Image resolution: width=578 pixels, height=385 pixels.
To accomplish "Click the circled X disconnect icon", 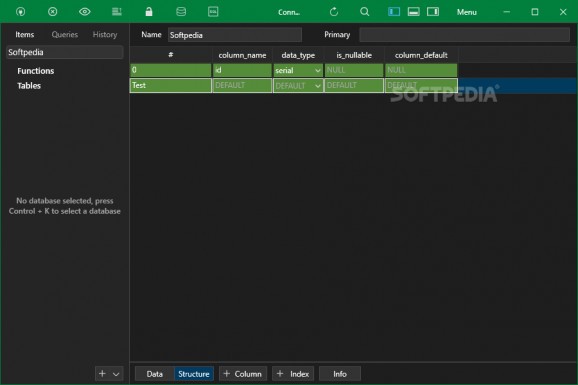I will [53, 12].
